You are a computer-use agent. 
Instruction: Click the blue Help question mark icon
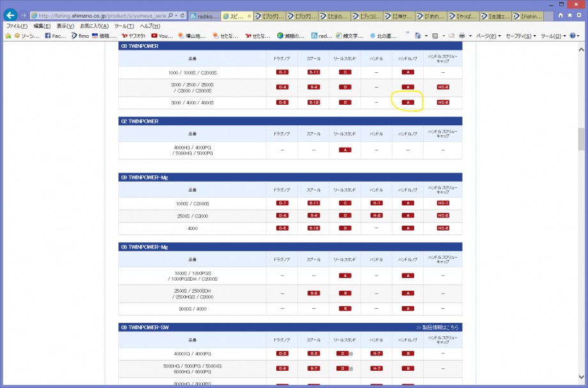[x=573, y=36]
